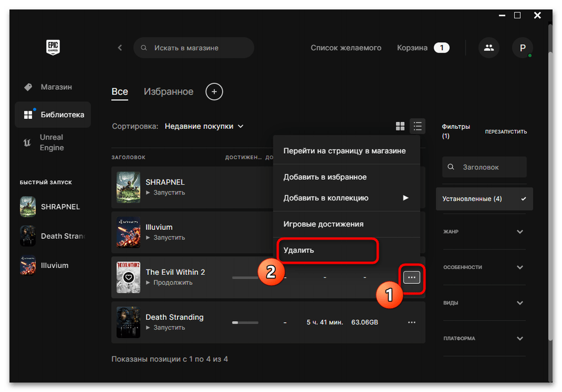Click the Заголовок filter search field
The width and height of the screenshot is (562, 392).
point(485,167)
